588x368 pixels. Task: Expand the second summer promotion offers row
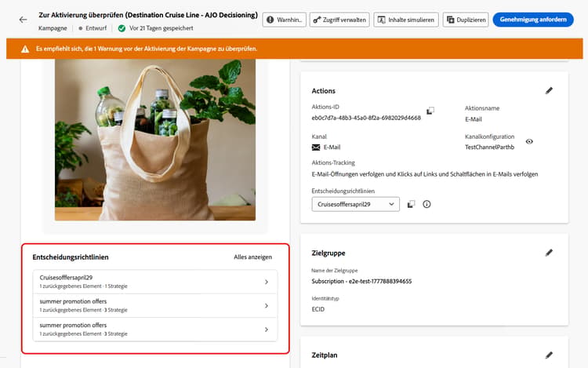[155, 330]
